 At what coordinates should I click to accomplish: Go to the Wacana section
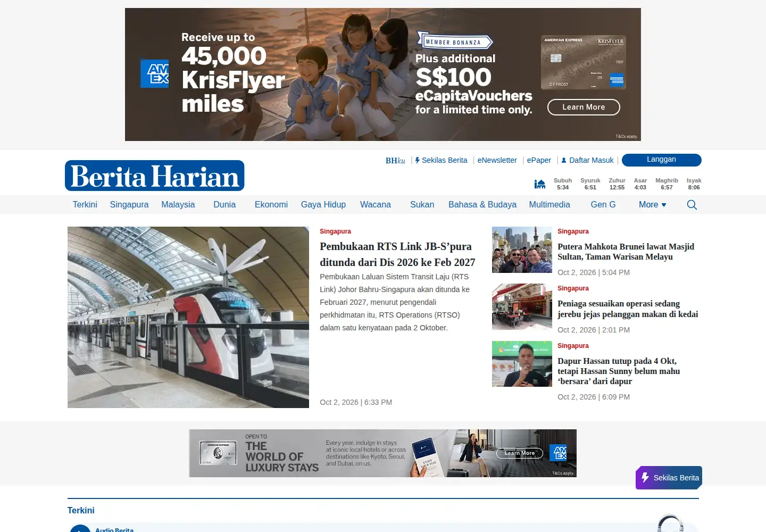pyautogui.click(x=376, y=205)
